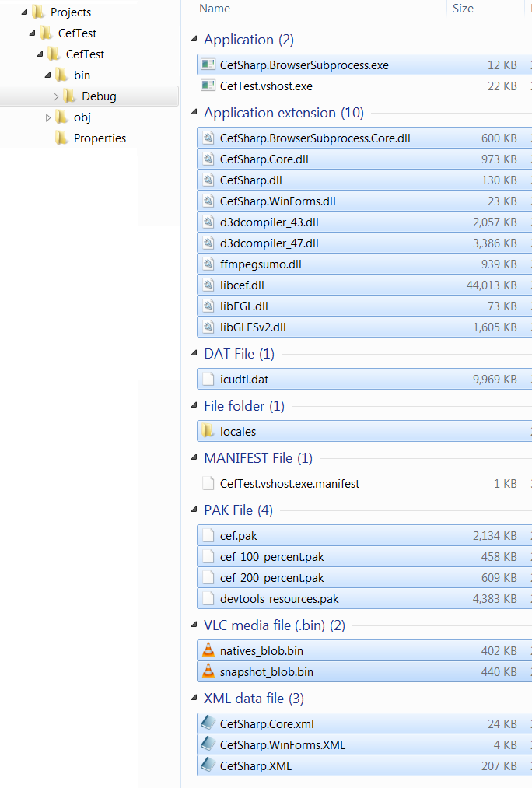532x788 pixels.
Task: Collapse the XML data file (3) group
Action: (x=194, y=698)
